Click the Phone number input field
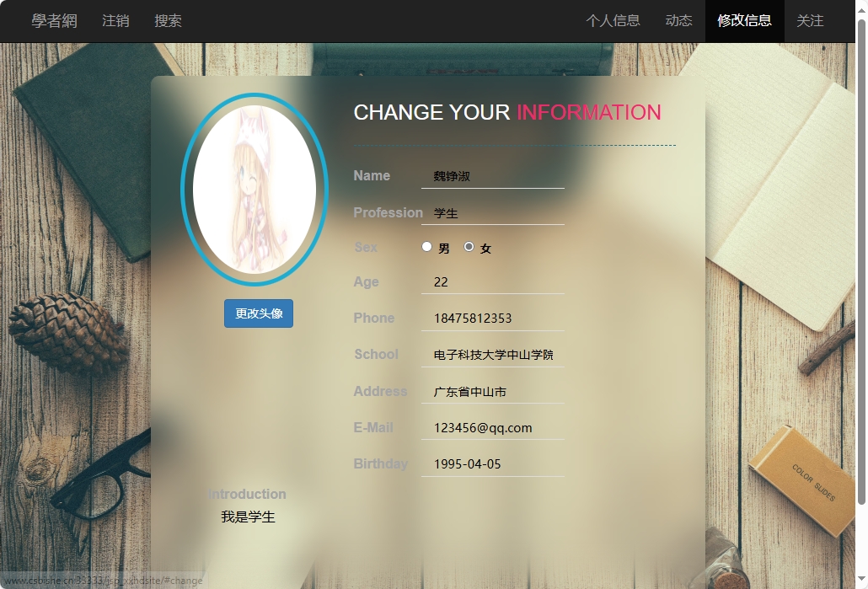The width and height of the screenshot is (868, 589). (493, 318)
